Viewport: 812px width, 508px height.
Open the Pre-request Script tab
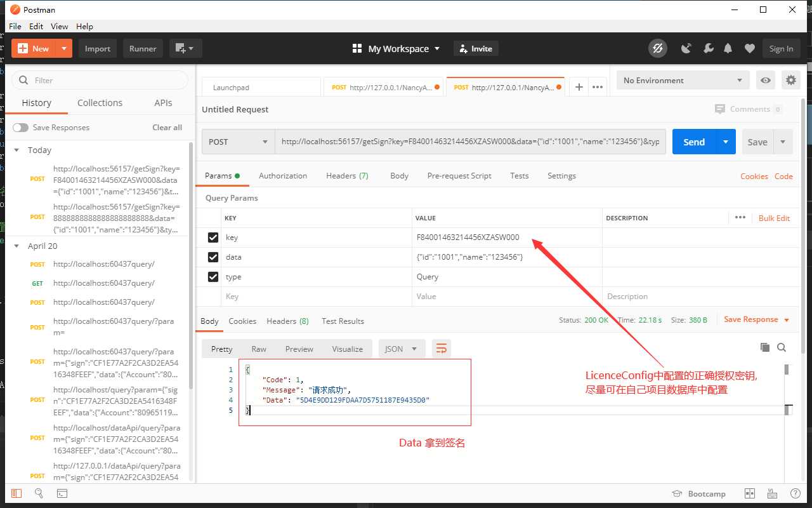click(459, 176)
